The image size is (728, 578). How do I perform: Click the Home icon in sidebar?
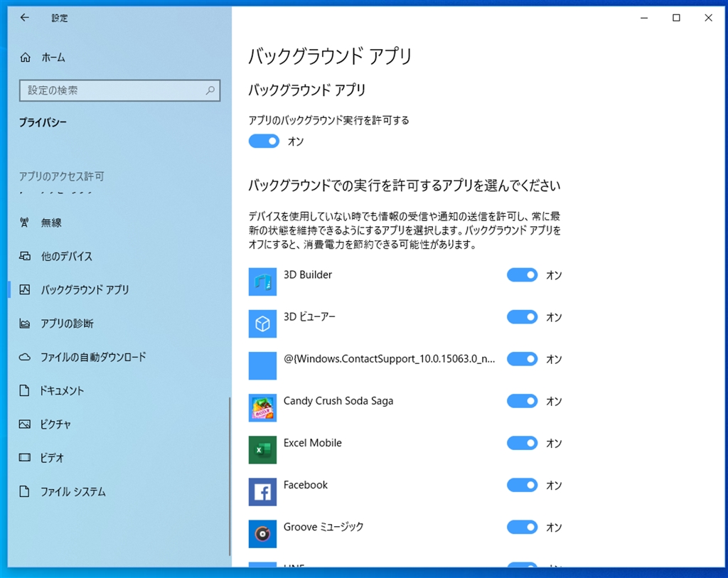tap(25, 57)
